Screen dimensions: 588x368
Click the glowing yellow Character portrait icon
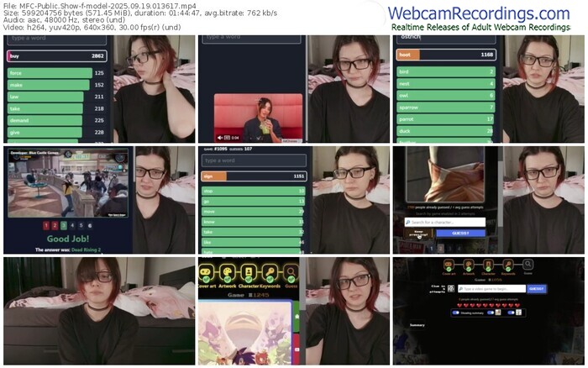point(249,272)
